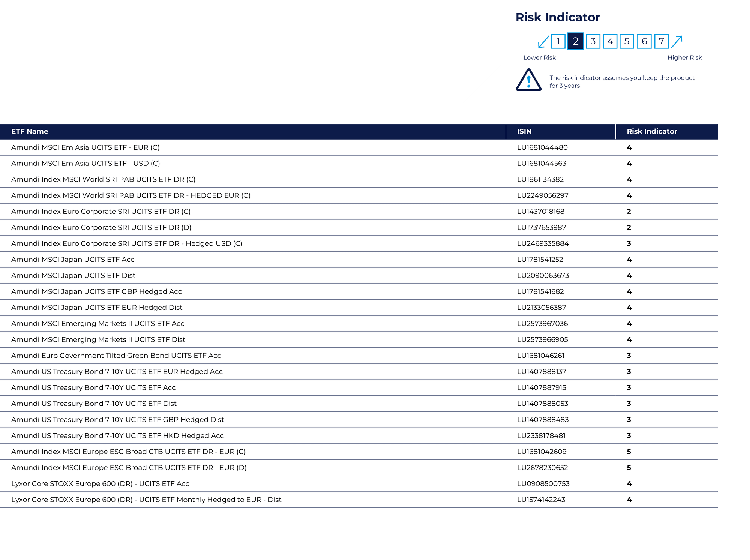The width and height of the screenshot is (750, 560).
Task: Select risk level box 3
Action: [x=593, y=41]
